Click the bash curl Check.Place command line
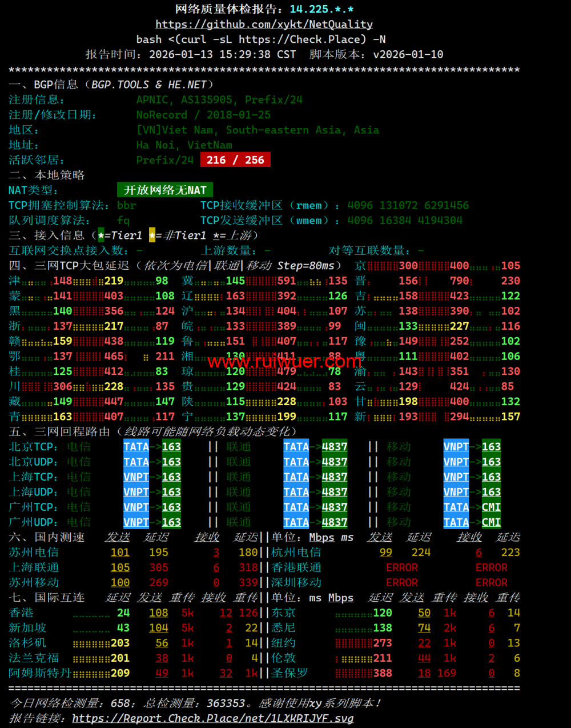Image resolution: width=571 pixels, height=728 pixels. click(261, 39)
